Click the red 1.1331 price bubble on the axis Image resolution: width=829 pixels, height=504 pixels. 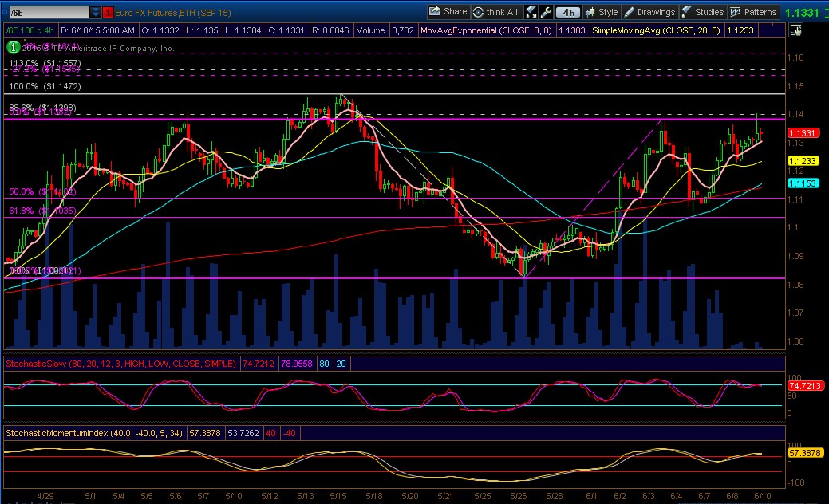pyautogui.click(x=803, y=133)
